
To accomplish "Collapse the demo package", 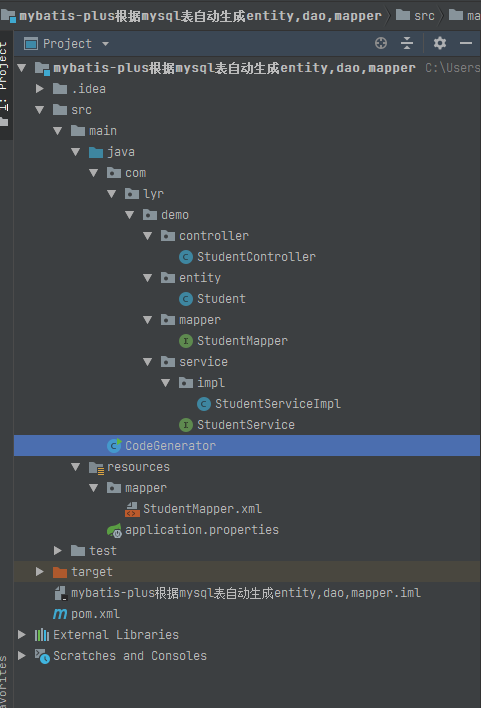I will (x=130, y=215).
